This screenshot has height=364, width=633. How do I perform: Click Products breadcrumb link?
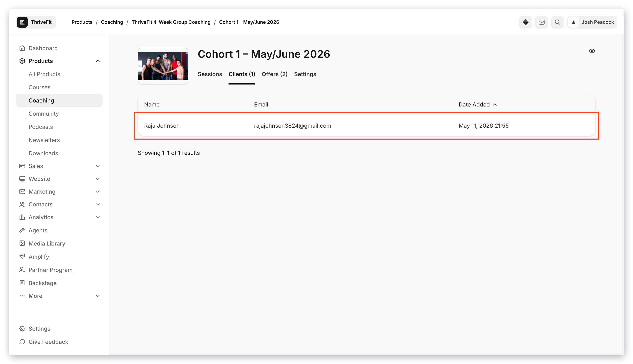coord(82,22)
